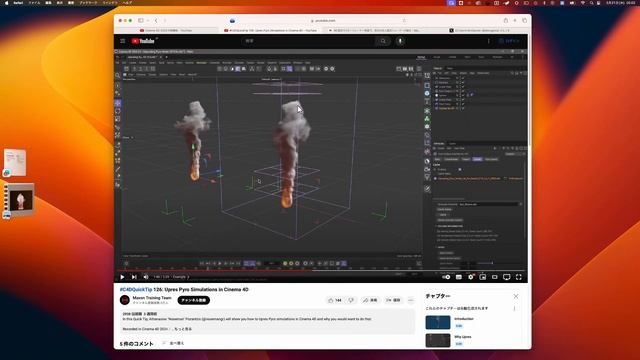
Task: Open Spotlight search in the menu bar
Action: point(591,2)
